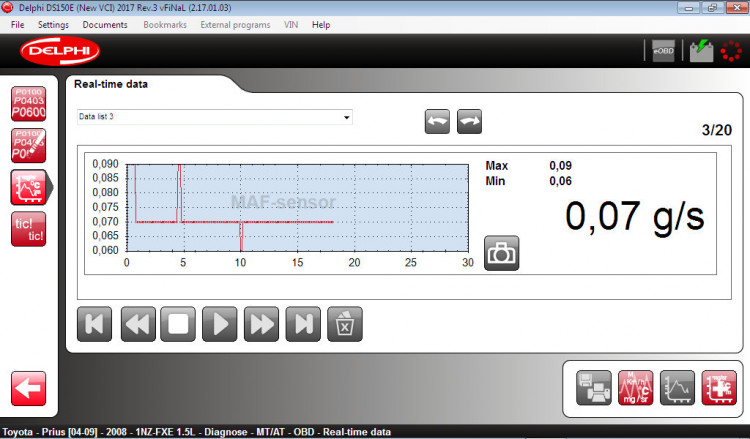Open the tic! tic! component activation icon
750x439 pixels.
point(28,229)
